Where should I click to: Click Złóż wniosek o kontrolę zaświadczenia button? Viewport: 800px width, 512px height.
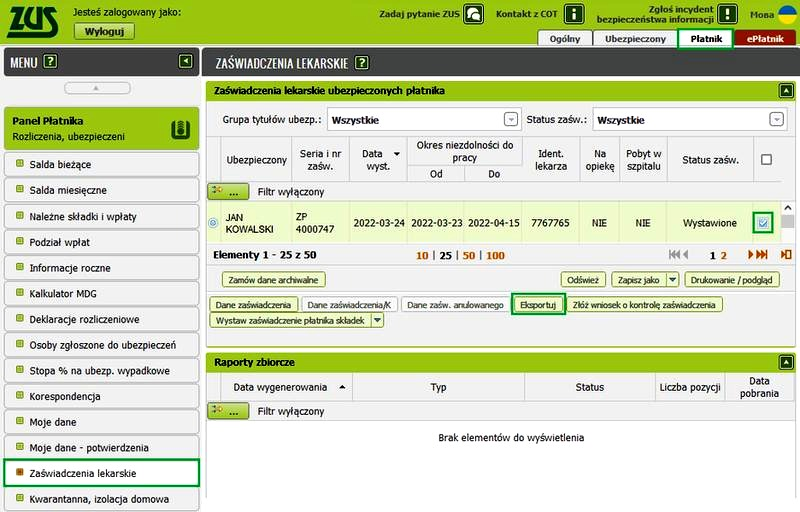(x=644, y=305)
